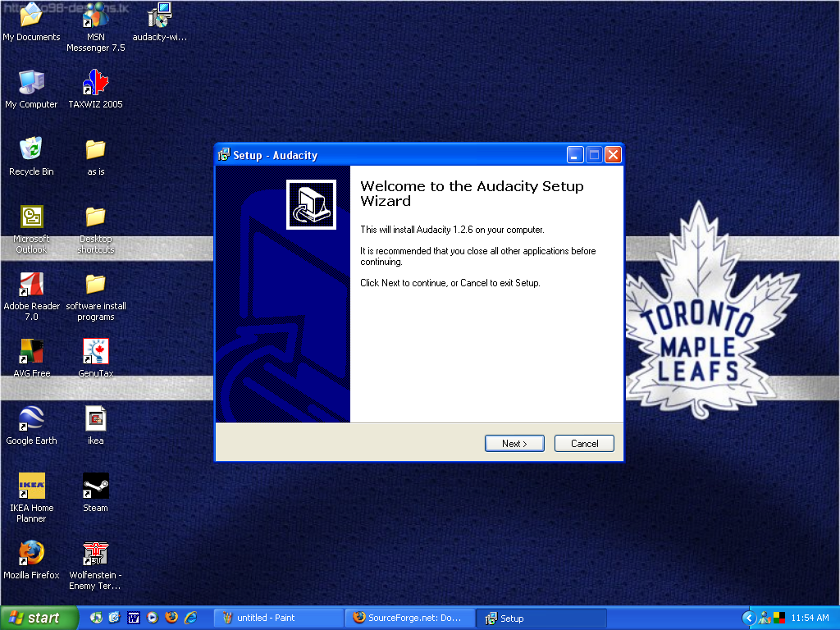
Task: Select the My Documents desktop icon
Action: tap(31, 22)
